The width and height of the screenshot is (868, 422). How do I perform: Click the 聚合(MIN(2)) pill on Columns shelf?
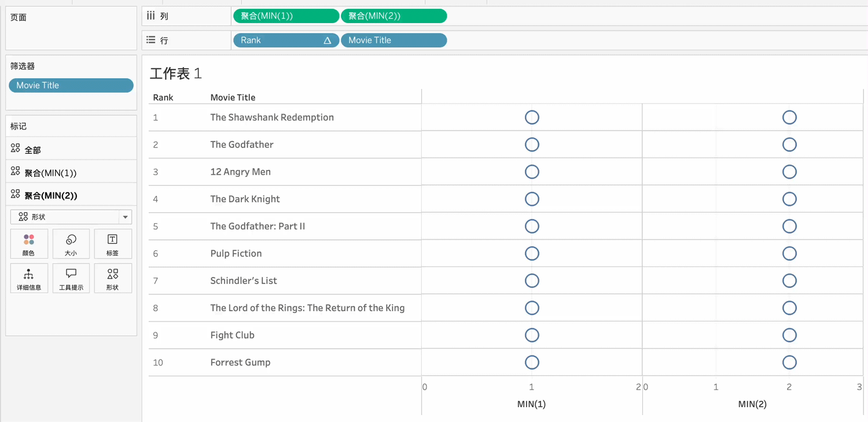click(x=393, y=16)
